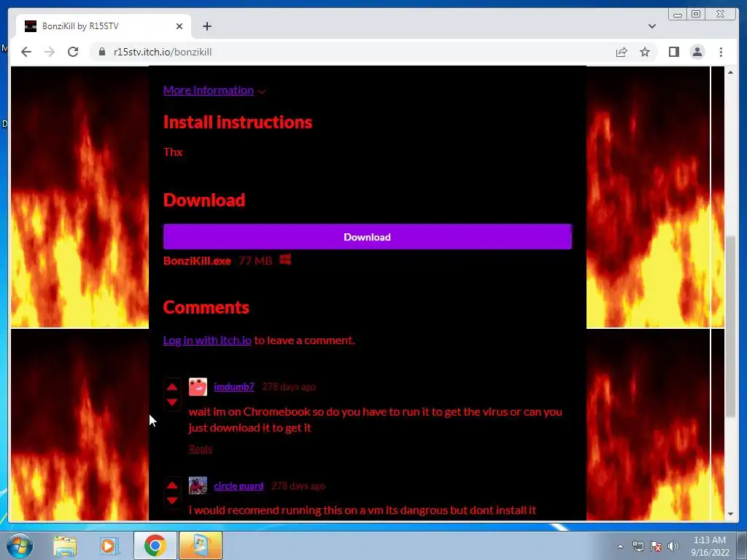Screen dimensions: 747x560
Task: Click the 278 days ago timestamp for imdumb7
Action: pyautogui.click(x=289, y=386)
